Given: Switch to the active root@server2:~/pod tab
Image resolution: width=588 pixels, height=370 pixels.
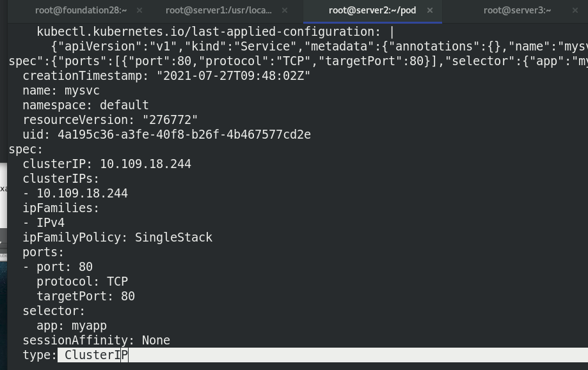Looking at the screenshot, I should (x=372, y=10).
